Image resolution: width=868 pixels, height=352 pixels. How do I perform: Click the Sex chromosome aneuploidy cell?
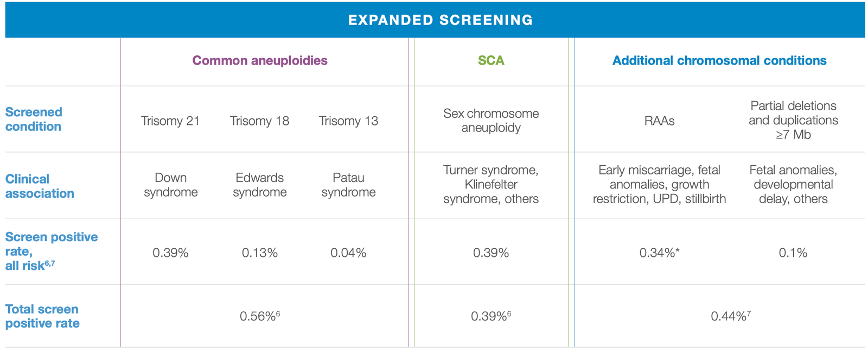point(491,121)
